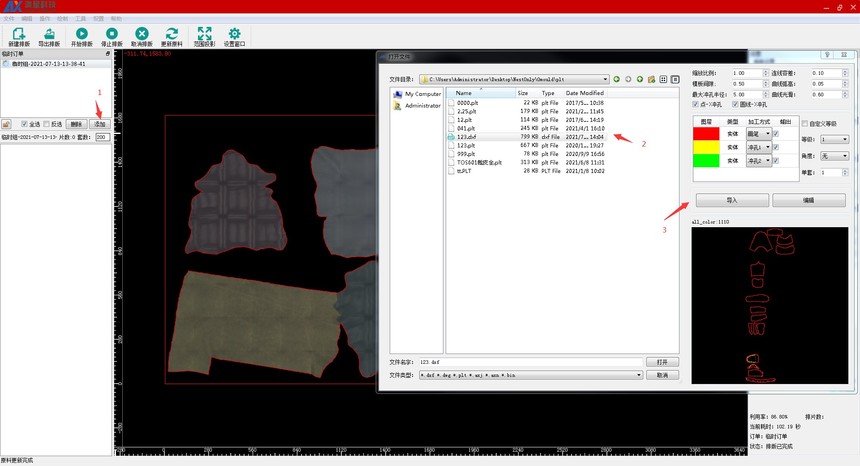Click the 新建排版 new layout icon
Image resolution: width=860 pixels, height=466 pixels.
[19, 33]
